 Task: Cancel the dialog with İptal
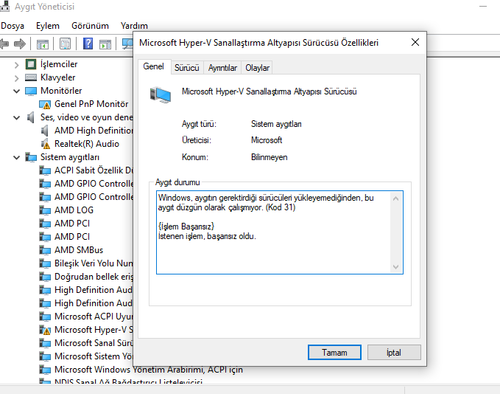394,352
